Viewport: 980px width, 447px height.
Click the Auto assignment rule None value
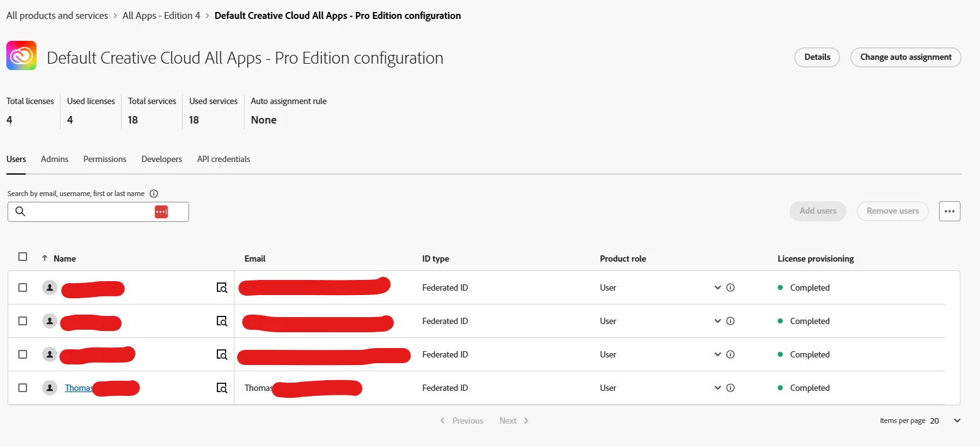pos(263,120)
